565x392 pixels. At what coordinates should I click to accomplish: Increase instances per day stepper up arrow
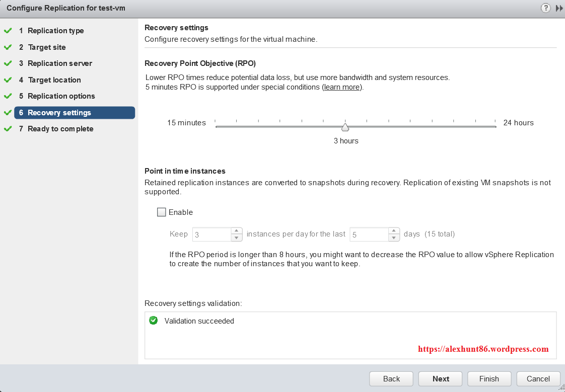pos(237,231)
